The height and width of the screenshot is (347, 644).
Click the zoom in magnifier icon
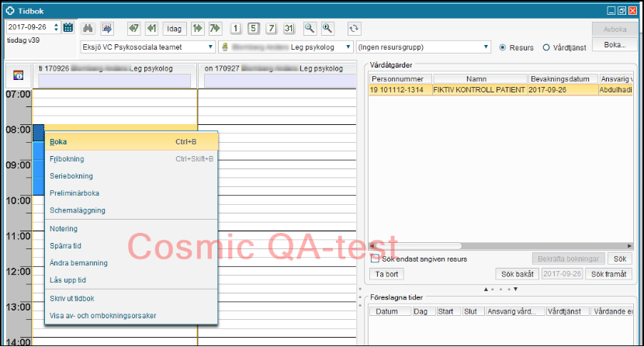(327, 28)
